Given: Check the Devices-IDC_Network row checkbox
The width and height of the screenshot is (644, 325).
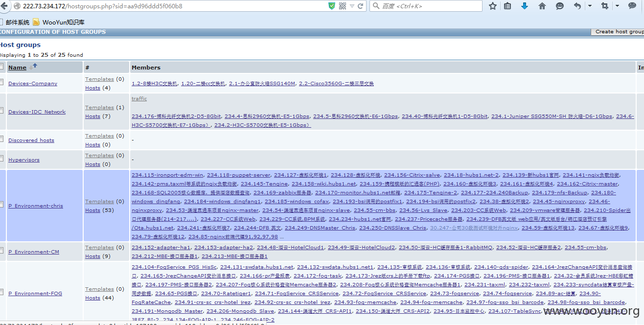Looking at the screenshot, I should click(x=1, y=112).
